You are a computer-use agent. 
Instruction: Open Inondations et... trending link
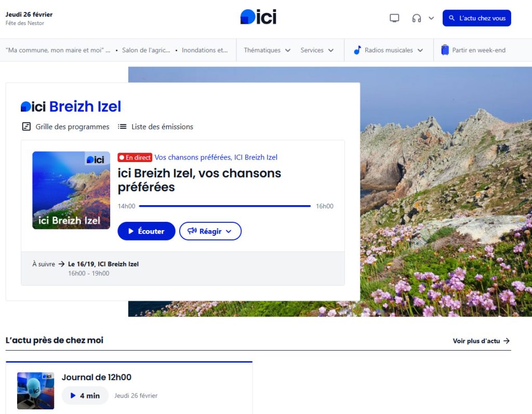pos(205,50)
